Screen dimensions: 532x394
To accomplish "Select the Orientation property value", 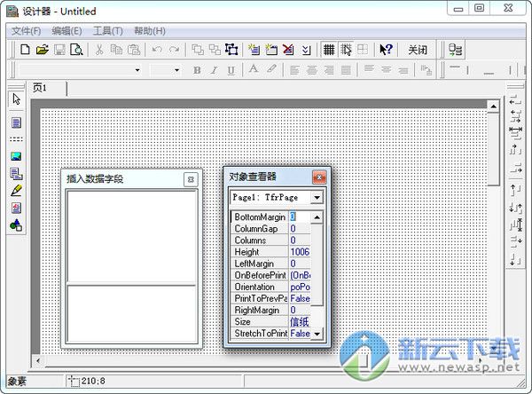I will [x=300, y=287].
